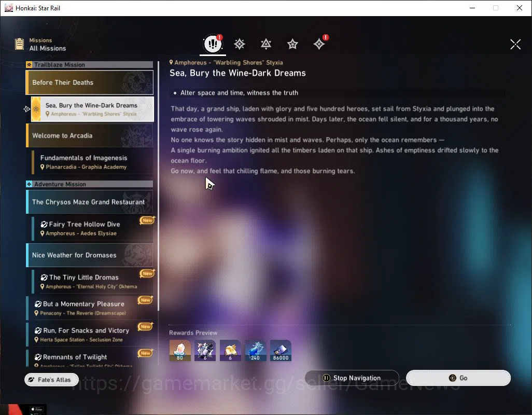Switch to the Trailblaze mission filter icon
The width and height of the screenshot is (532, 415).
[240, 44]
